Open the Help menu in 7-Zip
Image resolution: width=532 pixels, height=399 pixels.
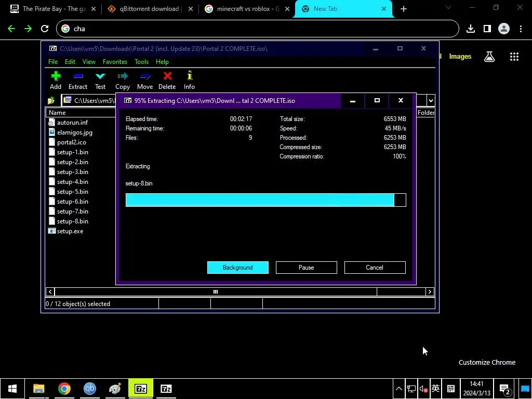click(x=162, y=62)
